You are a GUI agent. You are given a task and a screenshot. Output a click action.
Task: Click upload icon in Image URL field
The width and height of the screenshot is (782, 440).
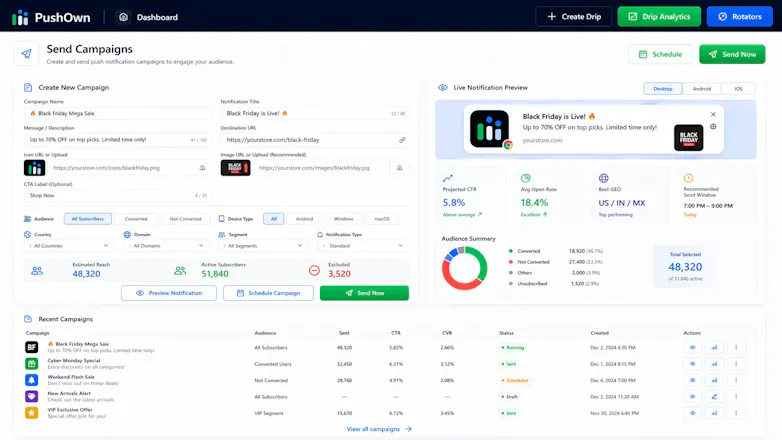(x=399, y=168)
